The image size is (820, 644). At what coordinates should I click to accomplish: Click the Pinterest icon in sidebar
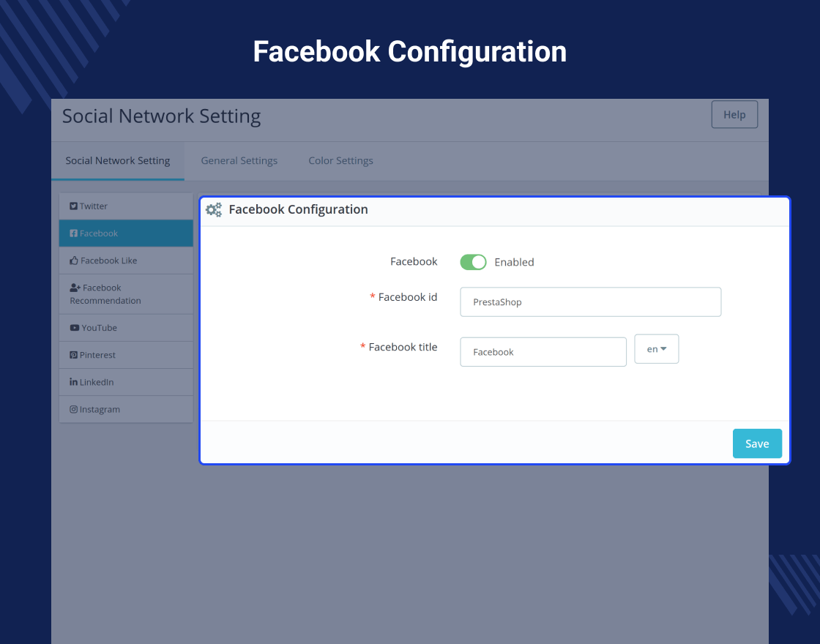(x=74, y=355)
